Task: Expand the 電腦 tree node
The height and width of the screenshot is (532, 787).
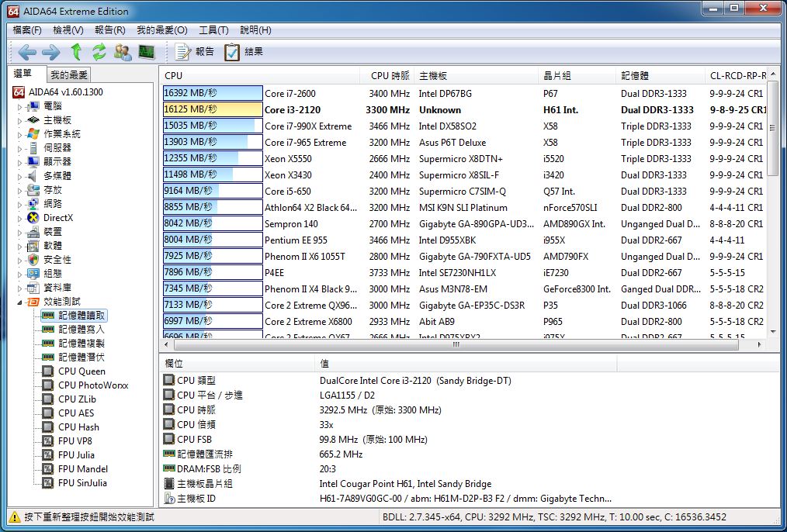Action: (x=19, y=106)
